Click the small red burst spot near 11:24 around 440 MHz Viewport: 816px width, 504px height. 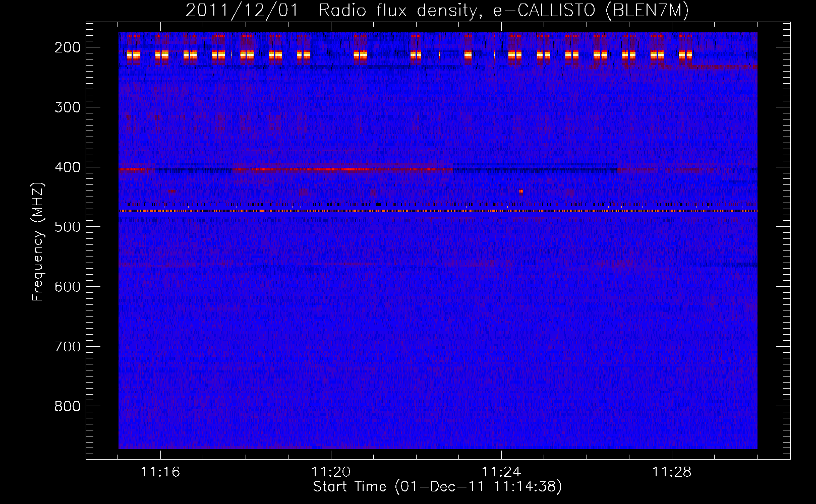point(521,192)
